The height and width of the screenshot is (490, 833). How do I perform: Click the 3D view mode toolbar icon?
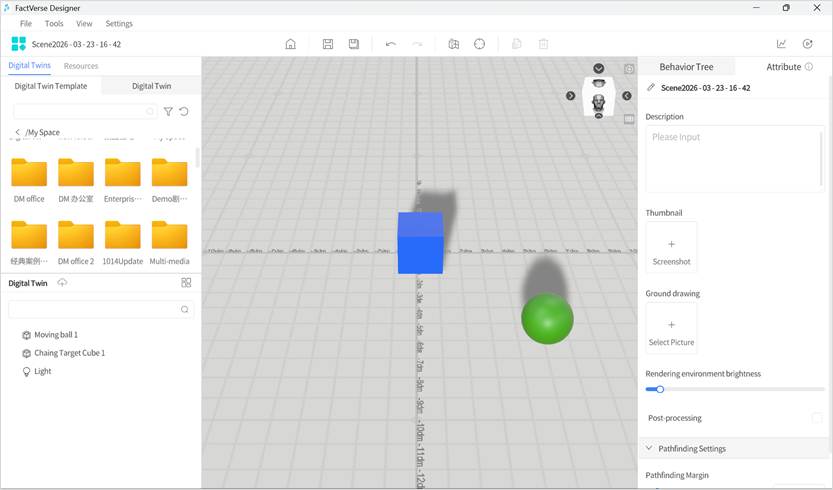click(x=454, y=44)
